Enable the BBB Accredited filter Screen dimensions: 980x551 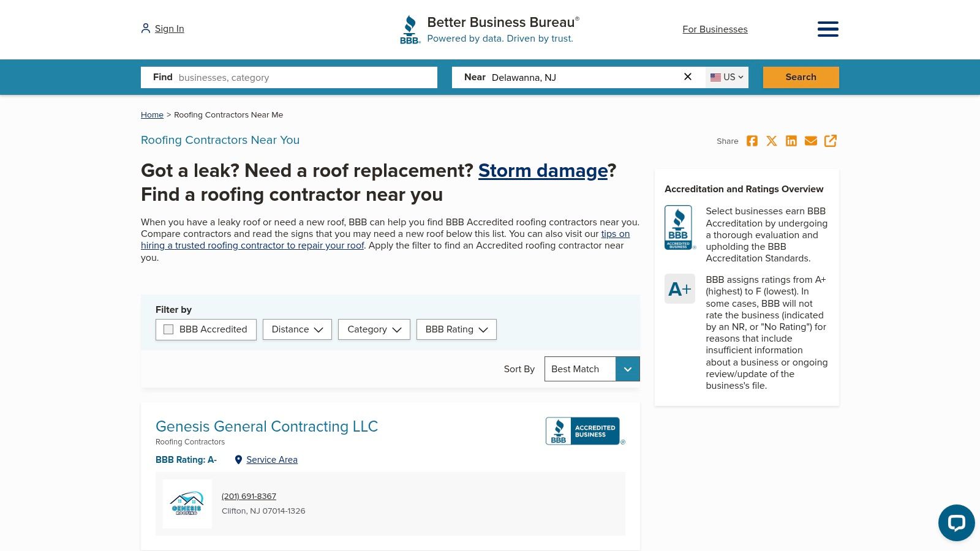(168, 329)
